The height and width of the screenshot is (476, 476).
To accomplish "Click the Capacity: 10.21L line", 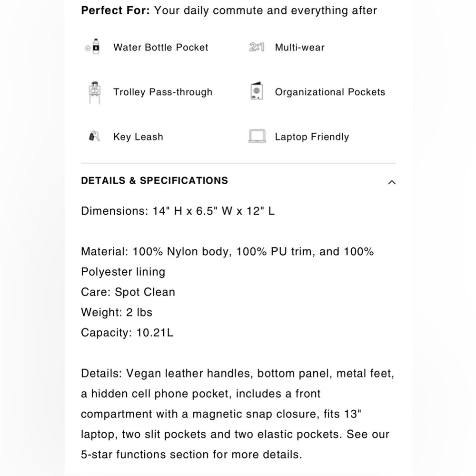I will [127, 333].
